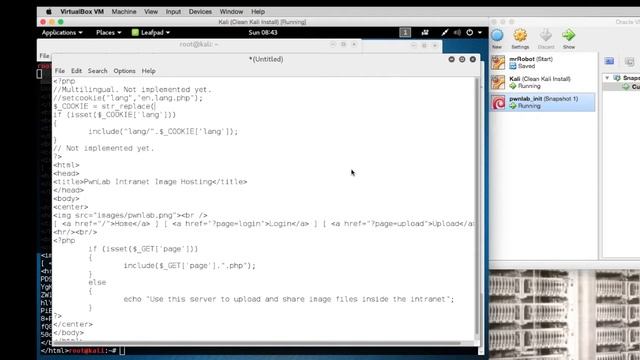Open the Help menu in the macOS menu bar
Screen dimensions: 640x360
(258, 12)
